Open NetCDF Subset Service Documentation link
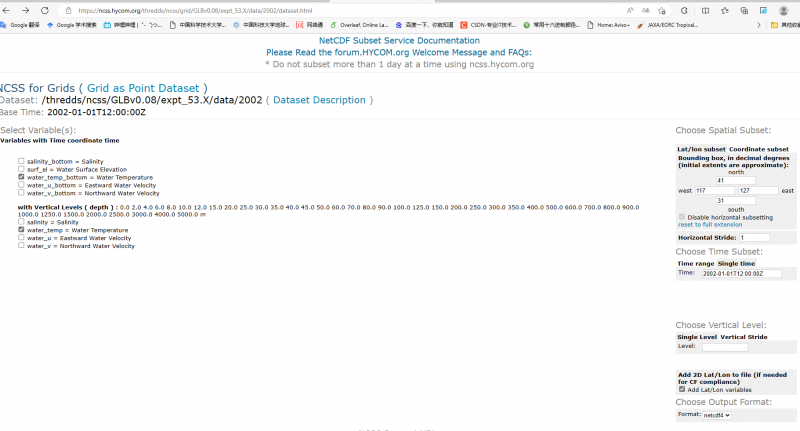Viewport: 800px width, 431px height. tap(399, 41)
